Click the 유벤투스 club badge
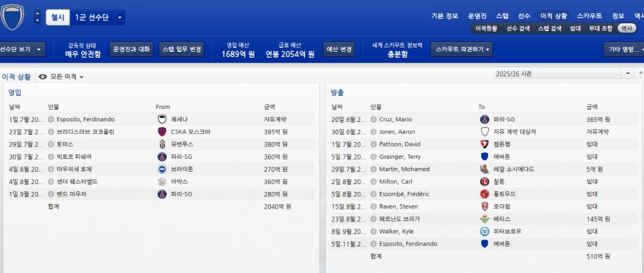 [162, 144]
